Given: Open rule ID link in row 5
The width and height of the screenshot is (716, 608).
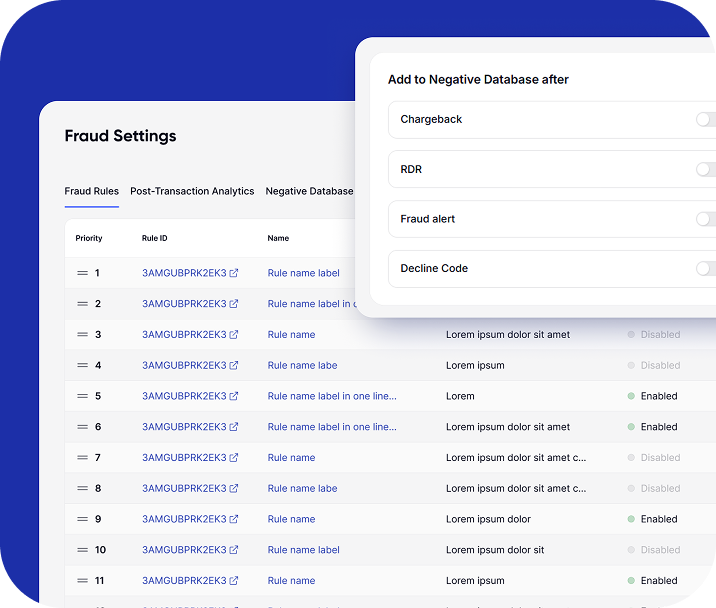Looking at the screenshot, I should [184, 396].
